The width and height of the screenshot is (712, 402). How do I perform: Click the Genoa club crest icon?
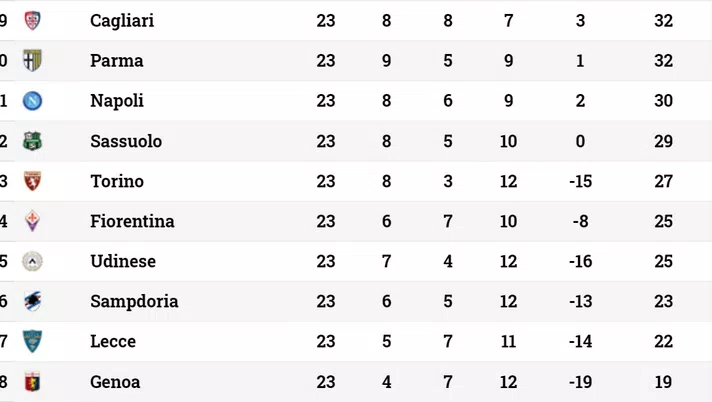(x=32, y=382)
